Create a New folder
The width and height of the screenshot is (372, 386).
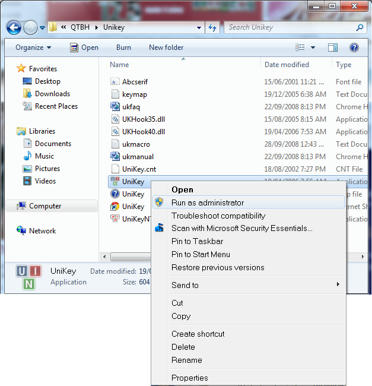pos(166,48)
